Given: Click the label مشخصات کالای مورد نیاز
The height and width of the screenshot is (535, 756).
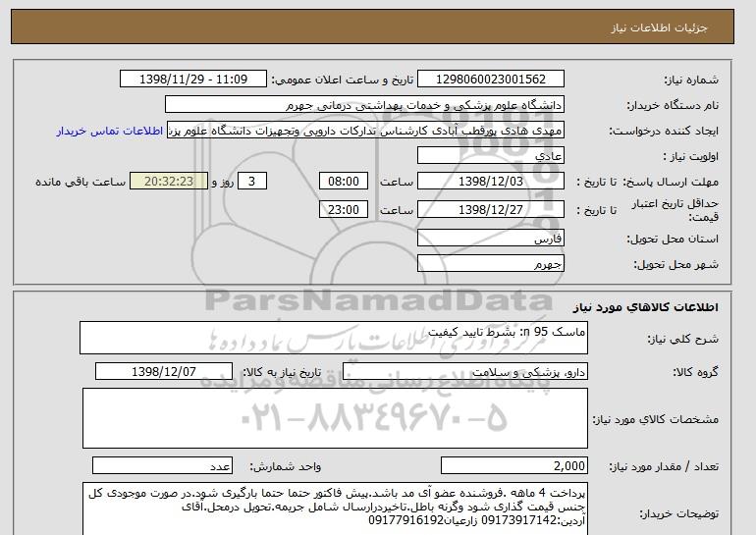Looking at the screenshot, I should [656, 419].
